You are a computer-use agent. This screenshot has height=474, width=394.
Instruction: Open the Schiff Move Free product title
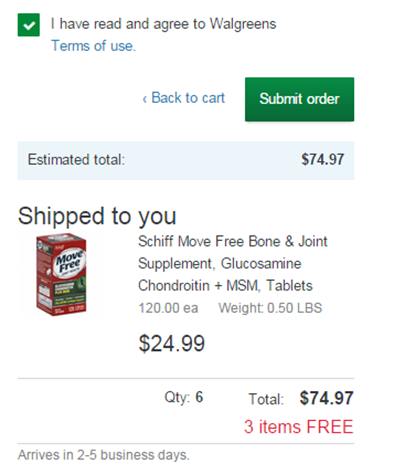(233, 263)
